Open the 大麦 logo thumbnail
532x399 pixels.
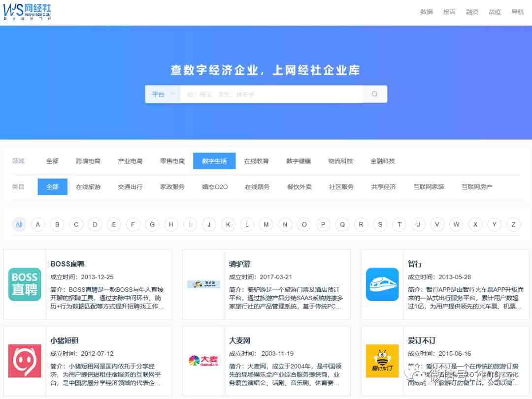click(203, 361)
